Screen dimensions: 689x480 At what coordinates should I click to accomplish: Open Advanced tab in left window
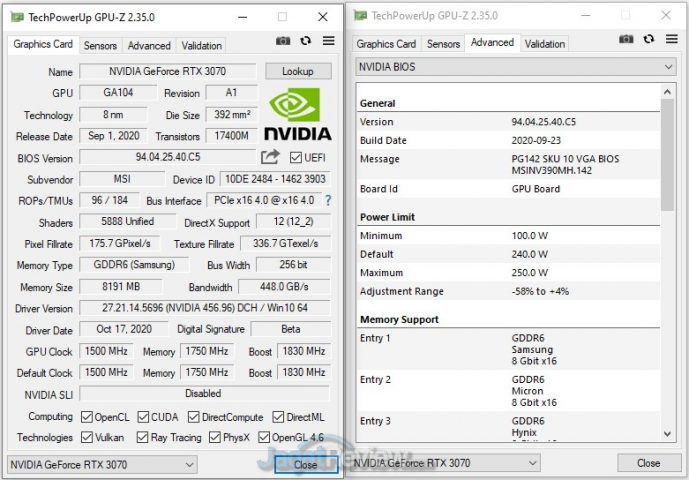click(149, 45)
